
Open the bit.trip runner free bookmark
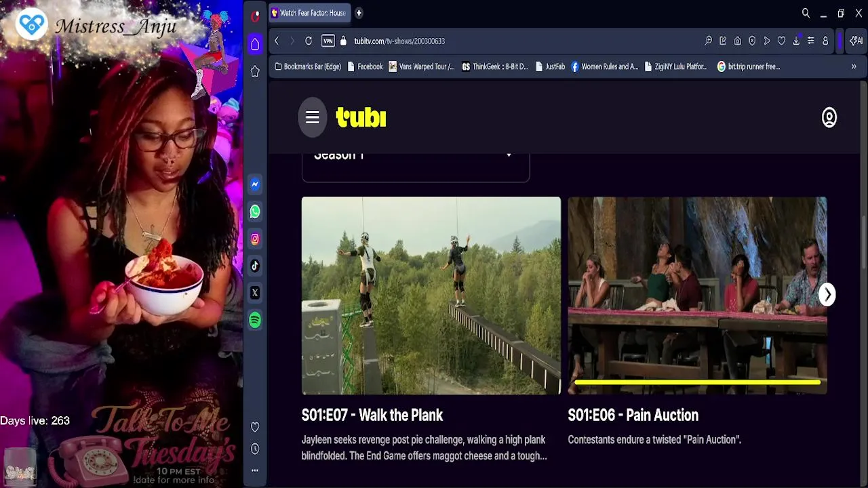(x=749, y=66)
